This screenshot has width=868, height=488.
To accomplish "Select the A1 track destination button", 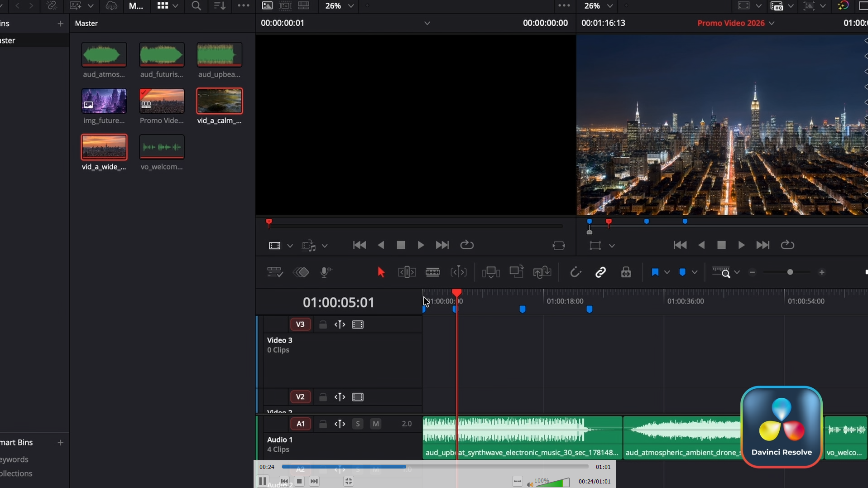I will coord(300,424).
